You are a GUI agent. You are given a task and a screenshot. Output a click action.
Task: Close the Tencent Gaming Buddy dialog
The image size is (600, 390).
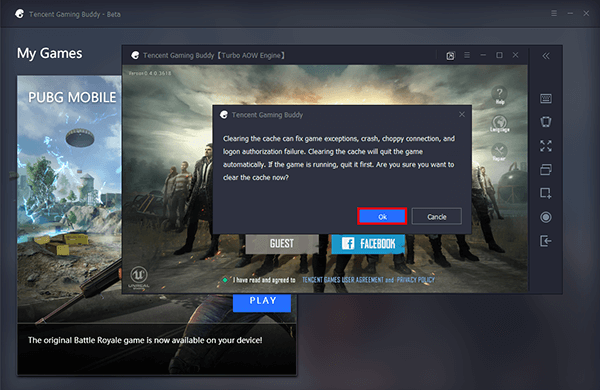pyautogui.click(x=462, y=114)
